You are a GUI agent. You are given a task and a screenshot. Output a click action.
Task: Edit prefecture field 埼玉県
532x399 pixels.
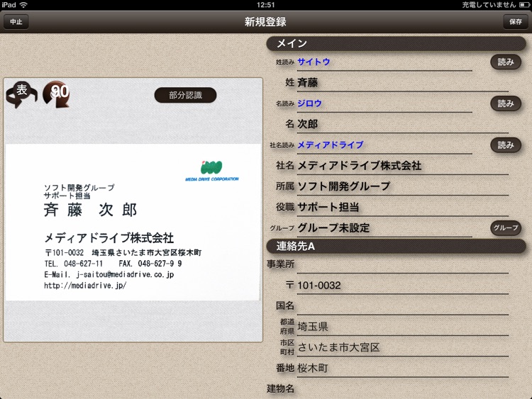tap(403, 327)
